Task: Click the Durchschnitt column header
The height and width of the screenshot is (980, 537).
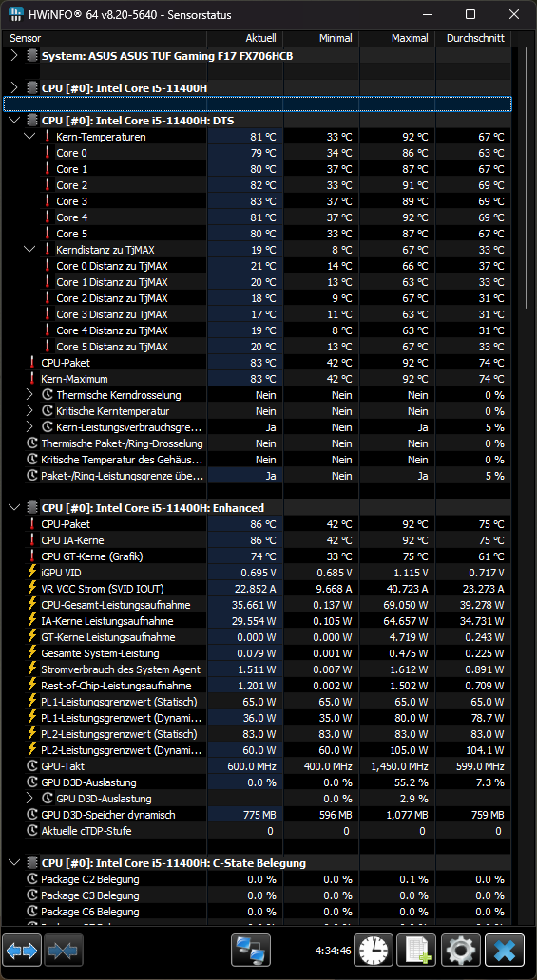Action: coord(473,38)
